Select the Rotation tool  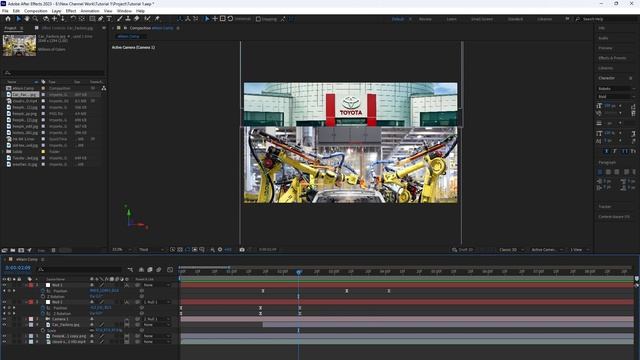click(73, 19)
